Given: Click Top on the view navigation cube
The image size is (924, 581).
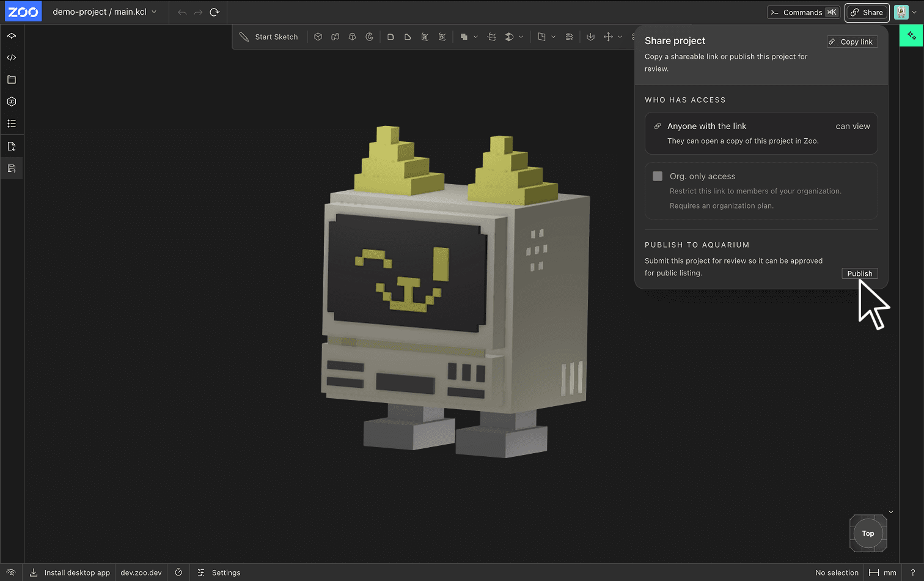Looking at the screenshot, I should click(868, 533).
